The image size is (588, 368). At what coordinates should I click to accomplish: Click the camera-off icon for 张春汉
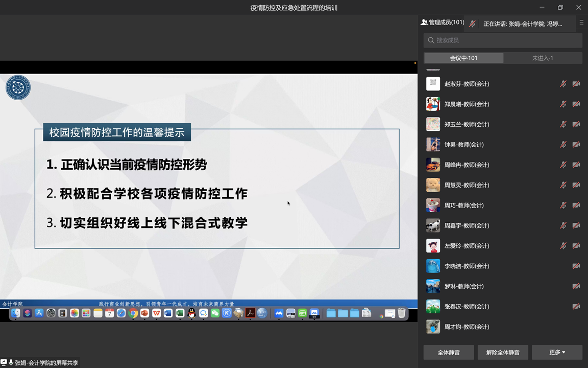(576, 307)
